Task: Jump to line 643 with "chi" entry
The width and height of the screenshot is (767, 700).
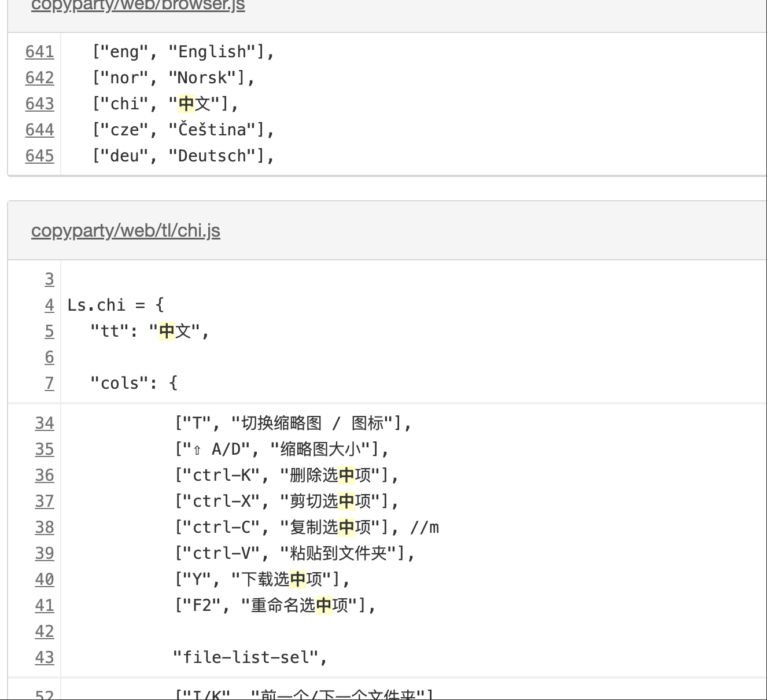Action: [40, 104]
